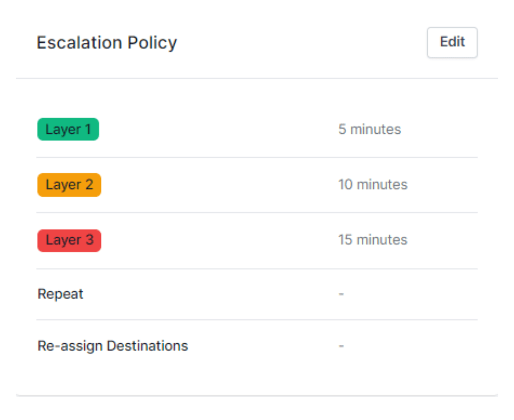Click the green Layer 1 badge
Screen dimensions: 514x420
click(x=68, y=129)
